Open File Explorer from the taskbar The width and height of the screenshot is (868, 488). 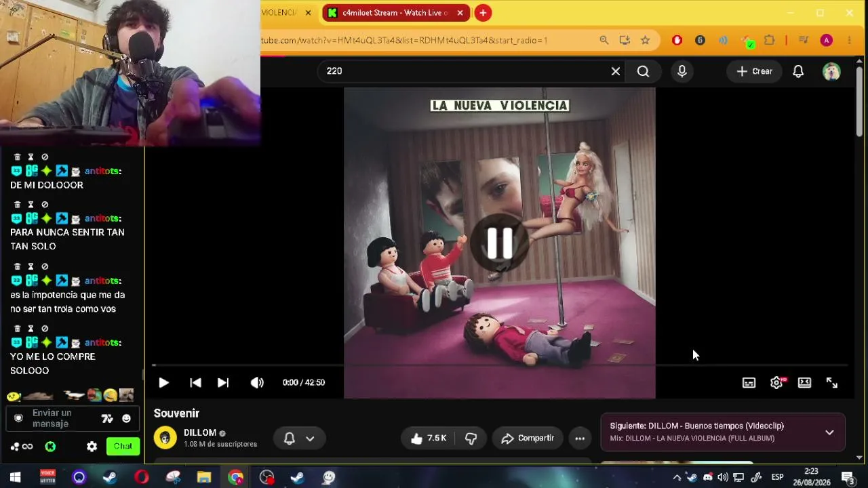click(203, 477)
